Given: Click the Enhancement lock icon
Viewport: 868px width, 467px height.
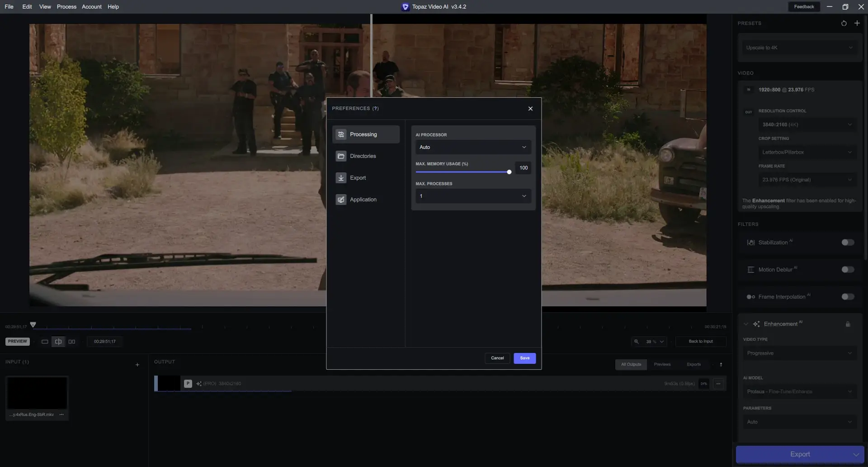Looking at the screenshot, I should coord(848,324).
